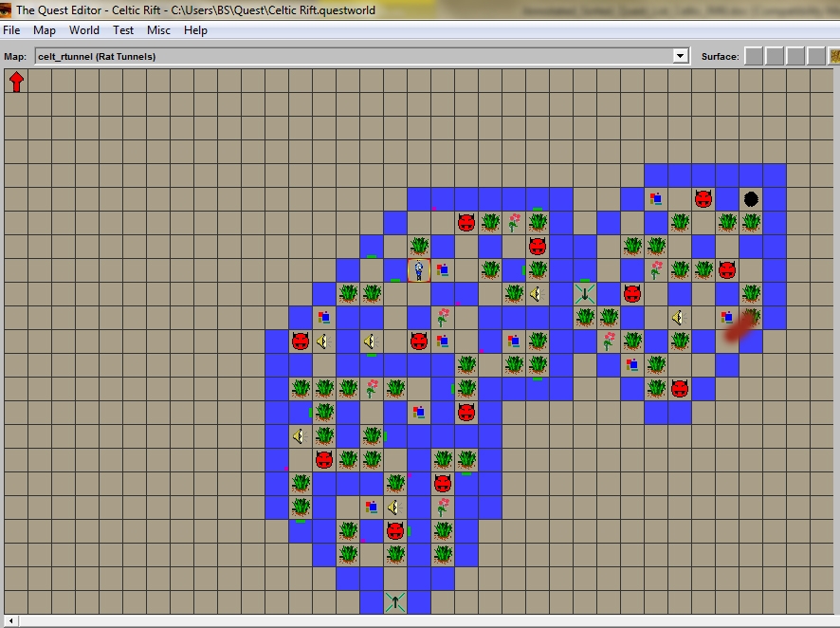Select the lowest red monster face on the map
The width and height of the screenshot is (840, 628).
[395, 531]
